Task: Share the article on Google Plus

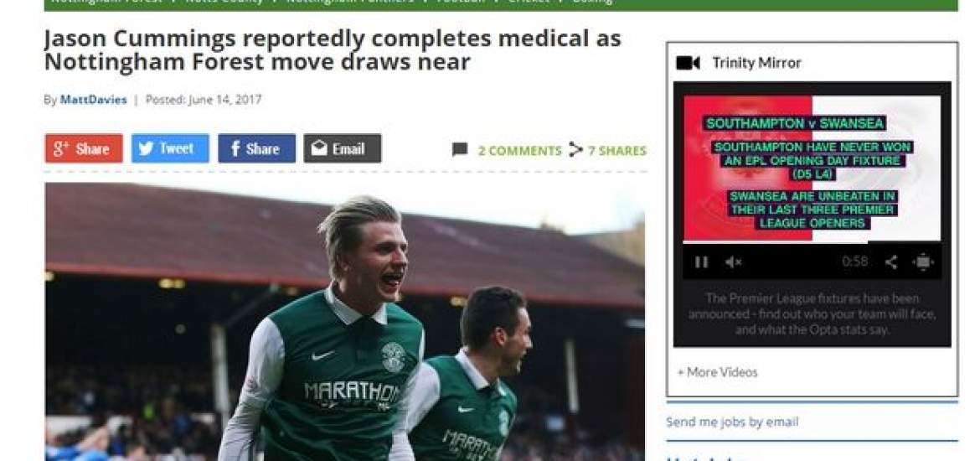Action: [x=84, y=148]
